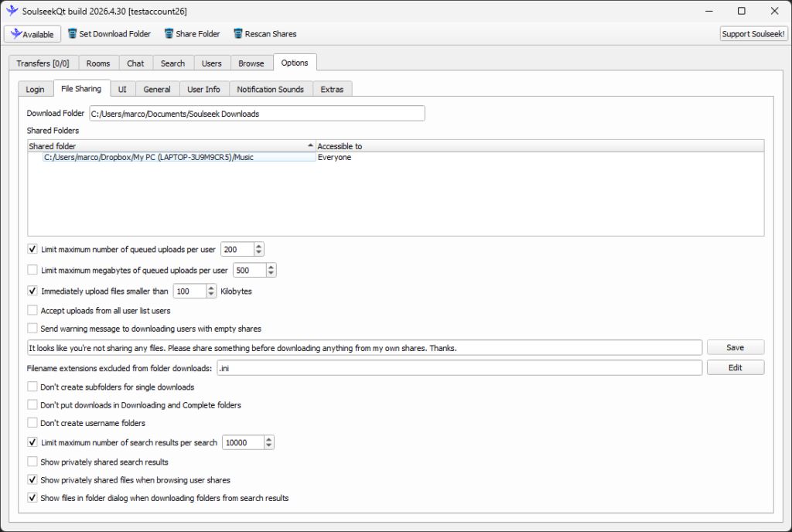This screenshot has height=532, width=792.
Task: Open Notification Sounds sub-tab
Action: 270,90
